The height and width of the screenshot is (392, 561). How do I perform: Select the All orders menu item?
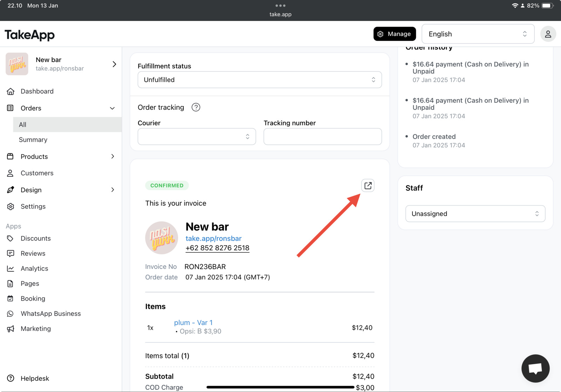(67, 124)
